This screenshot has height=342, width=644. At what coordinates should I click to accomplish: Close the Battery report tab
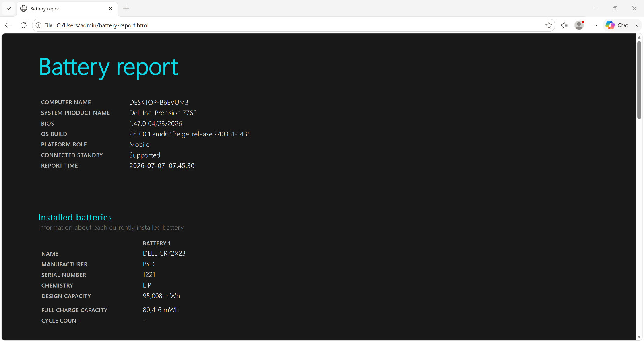(111, 8)
